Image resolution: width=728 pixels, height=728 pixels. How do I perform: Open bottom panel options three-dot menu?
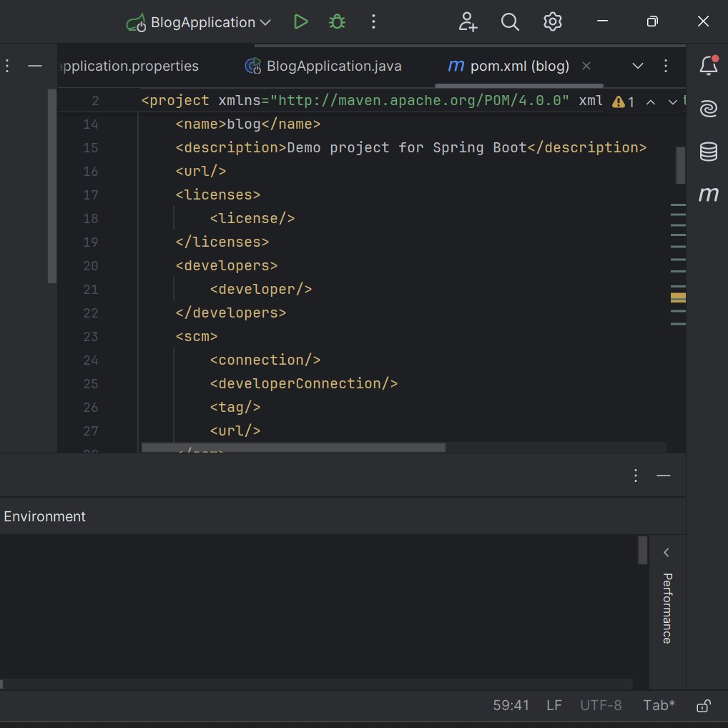(x=636, y=476)
